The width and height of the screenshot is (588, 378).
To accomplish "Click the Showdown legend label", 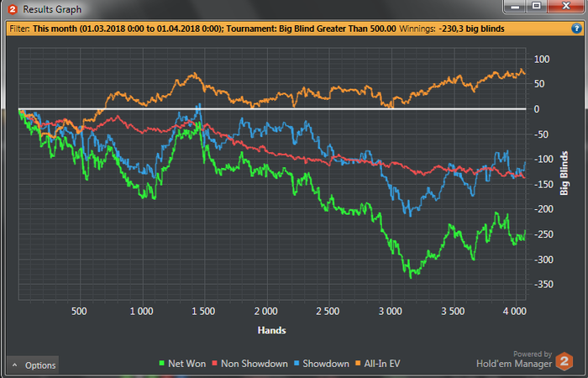I will tap(326, 364).
